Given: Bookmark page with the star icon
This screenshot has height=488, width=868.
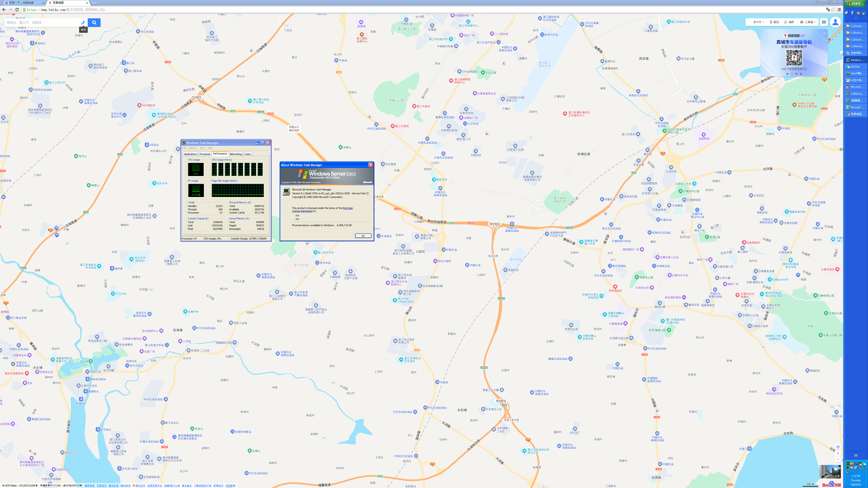Looking at the screenshot, I should point(833,9).
